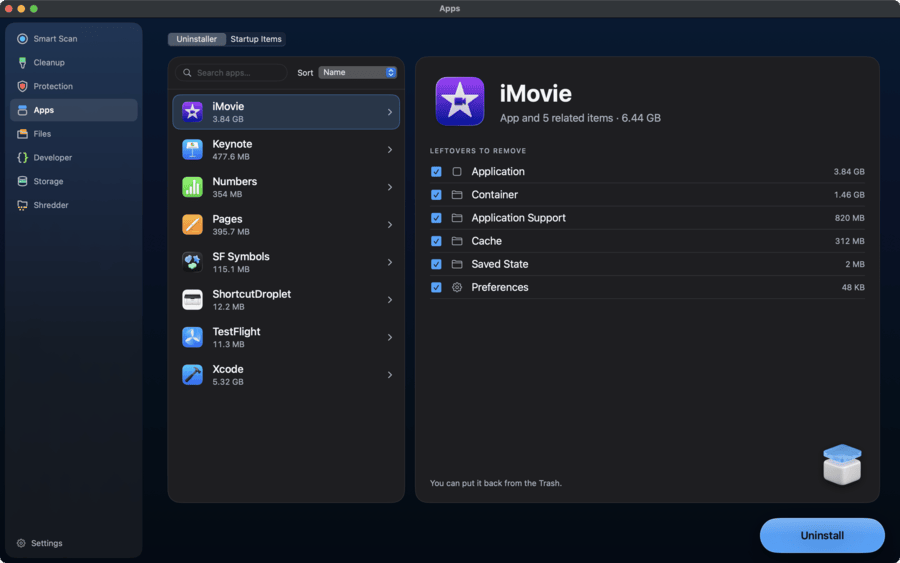
Task: Click the Saved State row label
Action: tap(499, 264)
